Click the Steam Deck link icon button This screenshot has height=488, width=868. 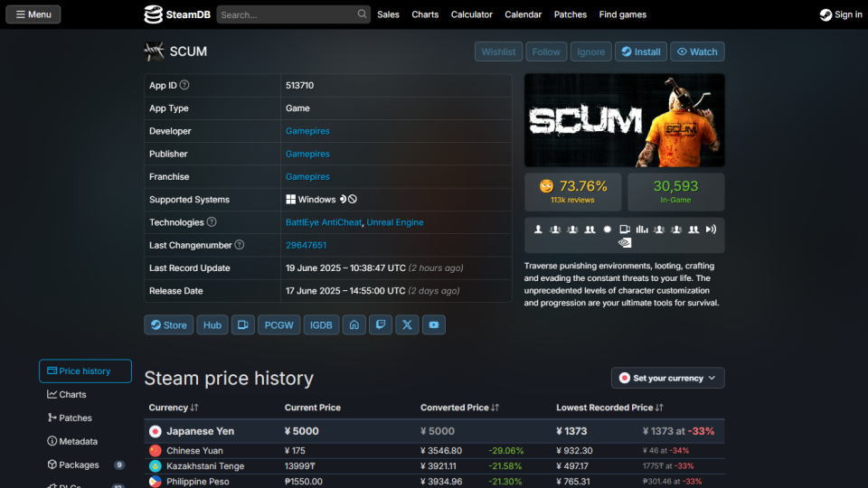[243, 324]
